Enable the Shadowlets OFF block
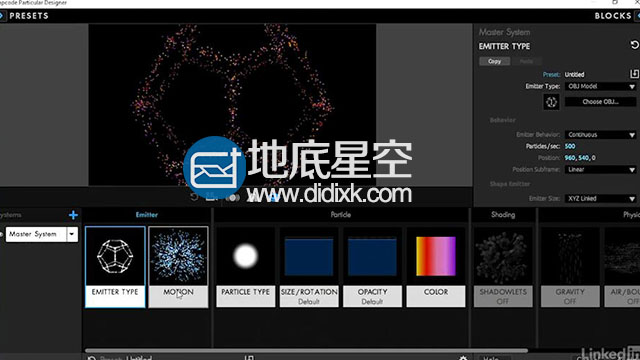The height and width of the screenshot is (360, 640). pyautogui.click(x=503, y=267)
